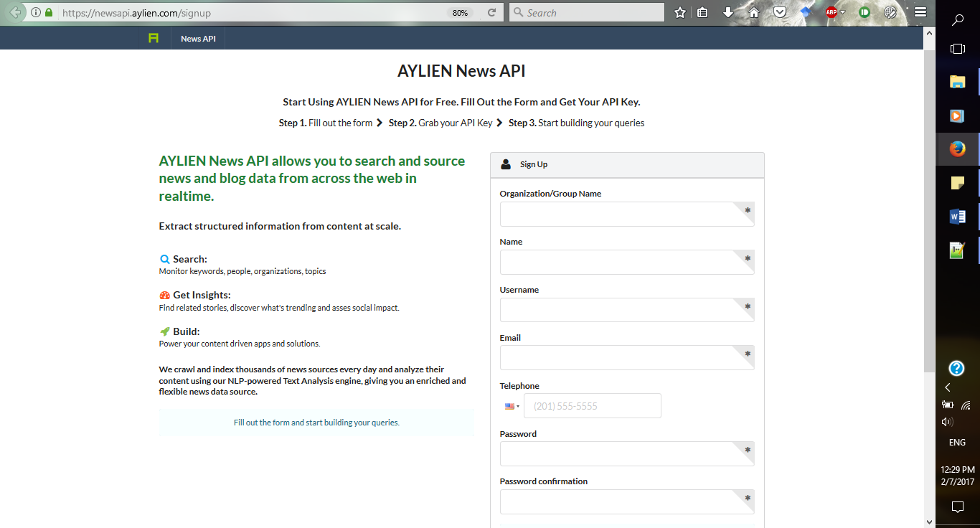Click the dashboard icon beside Get Insights
Screen dimensions: 980x528
(164, 295)
